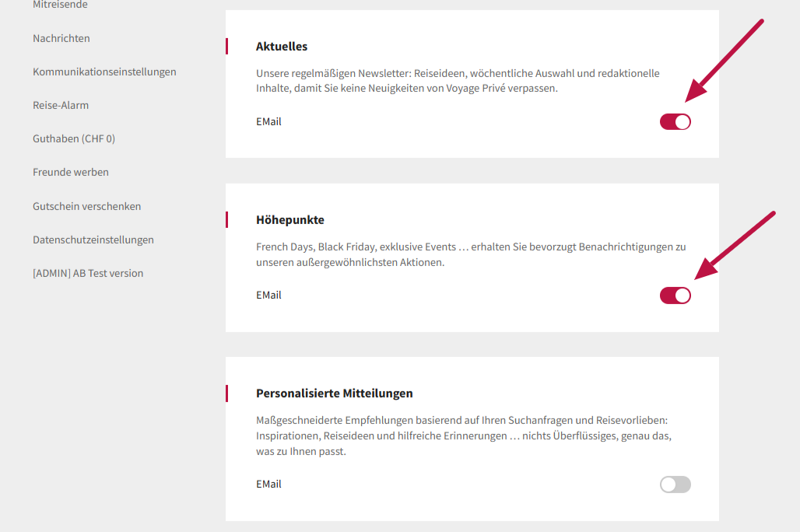The image size is (800, 532).
Task: Click the Höhepunkte section heading
Action: pos(290,220)
